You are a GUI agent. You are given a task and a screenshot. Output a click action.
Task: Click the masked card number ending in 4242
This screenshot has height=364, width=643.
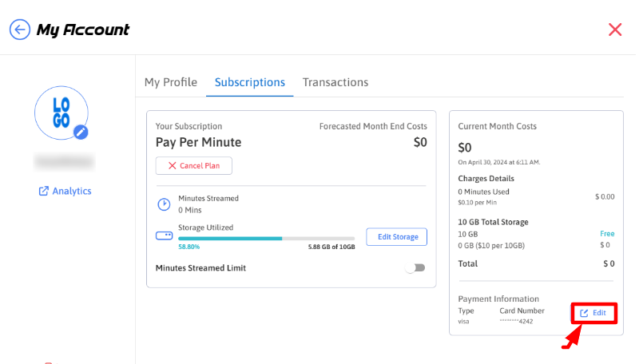click(x=516, y=322)
